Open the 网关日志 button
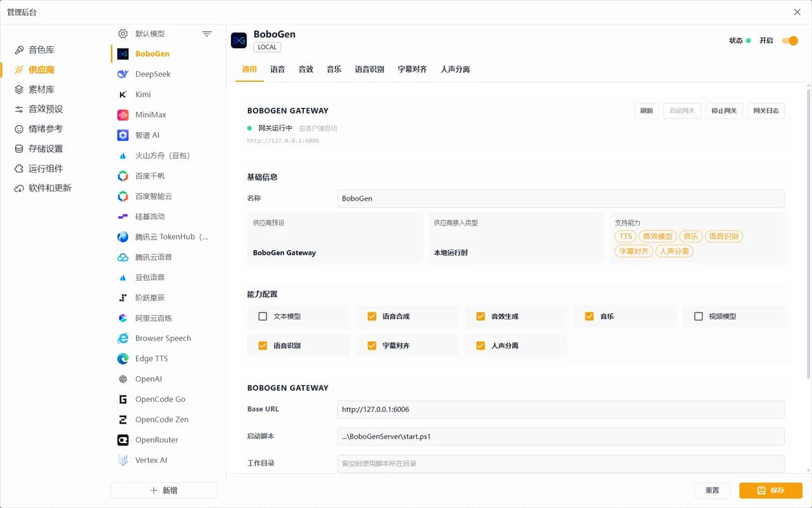812x508 pixels. click(766, 110)
